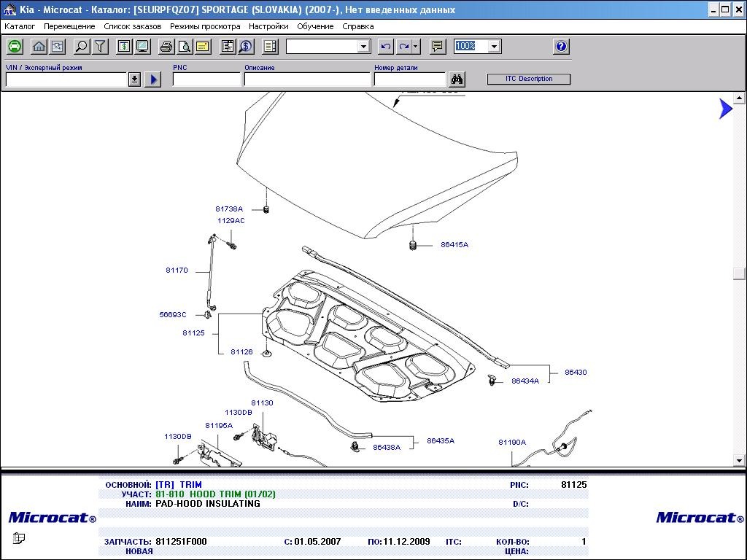Select part callout 81125 in diagram
The image size is (747, 560).
[x=193, y=332]
